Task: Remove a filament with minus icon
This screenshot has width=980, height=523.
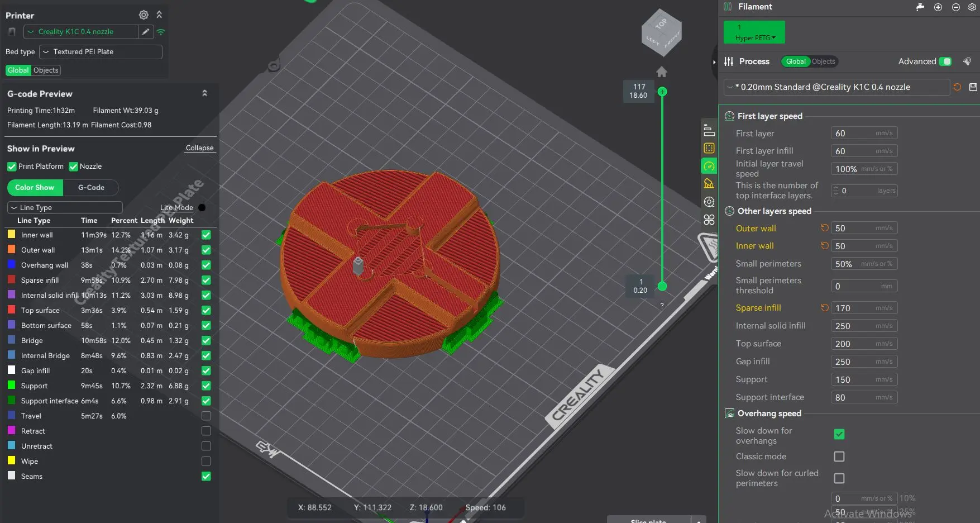Action: pos(955,7)
